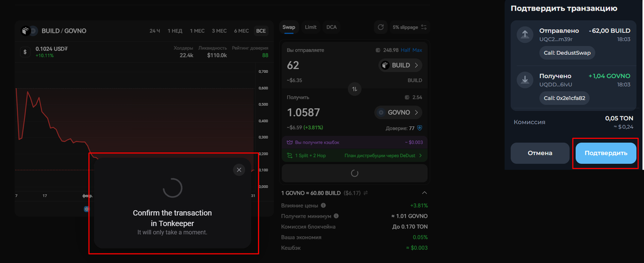Edit the send amount field showing 62
Viewport: 644px width, 263px height.
click(x=293, y=65)
